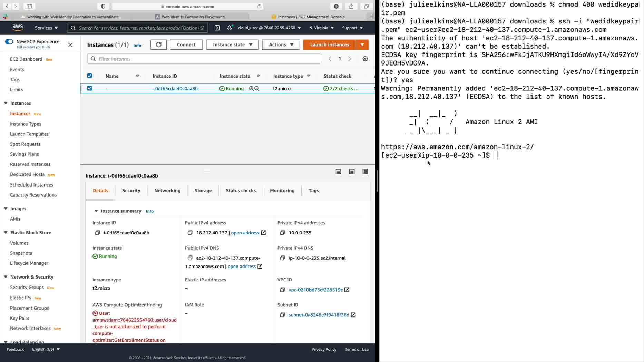644x362 pixels.
Task: Copy the Public IPv4 address
Action: click(190, 233)
